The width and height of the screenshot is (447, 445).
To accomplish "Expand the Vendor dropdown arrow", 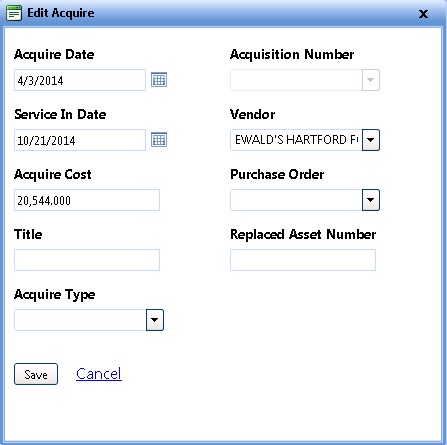I will click(x=371, y=140).
